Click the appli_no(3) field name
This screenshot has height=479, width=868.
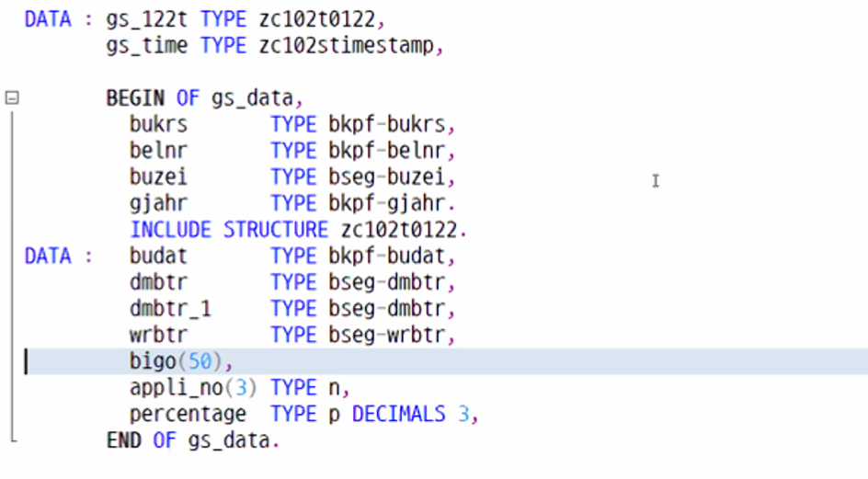pos(193,388)
